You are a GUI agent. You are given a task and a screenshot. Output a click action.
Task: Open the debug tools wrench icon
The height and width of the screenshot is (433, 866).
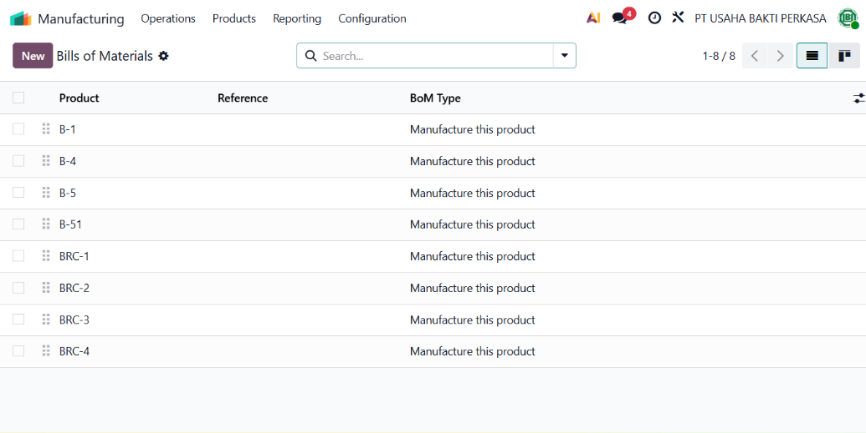(678, 18)
